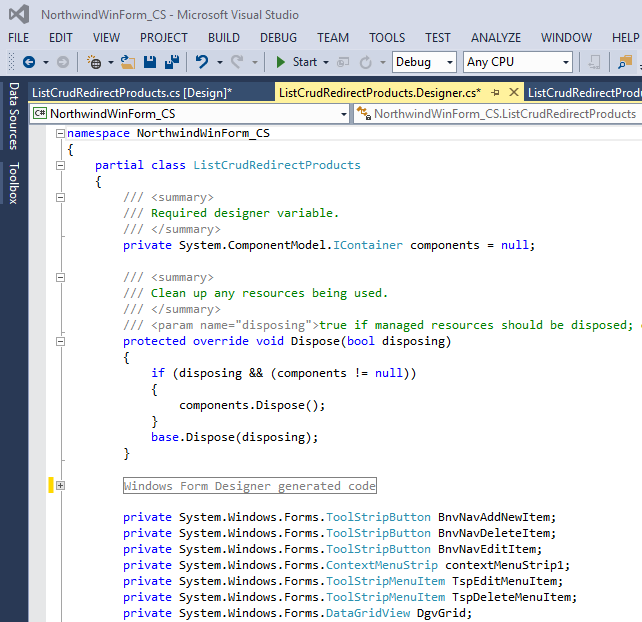Open the New Project dropdown arrow

coord(111,62)
